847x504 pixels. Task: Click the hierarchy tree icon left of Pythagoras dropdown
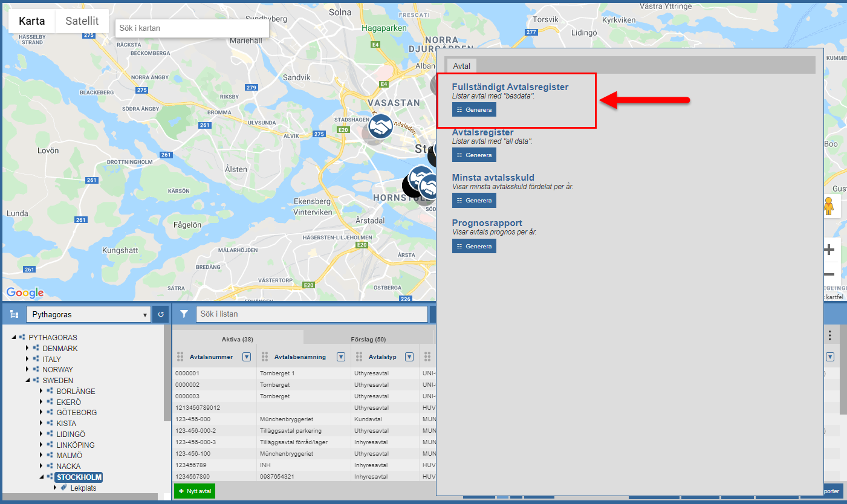14,314
